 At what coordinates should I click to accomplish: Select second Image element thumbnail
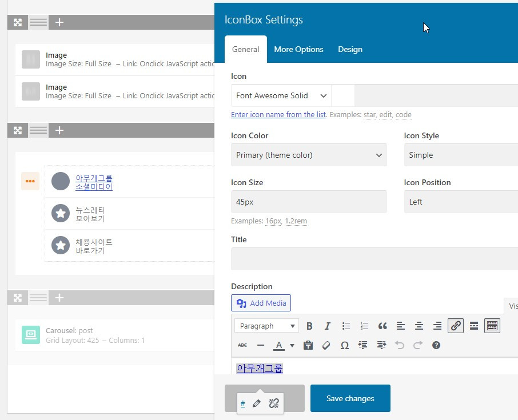[x=31, y=91]
